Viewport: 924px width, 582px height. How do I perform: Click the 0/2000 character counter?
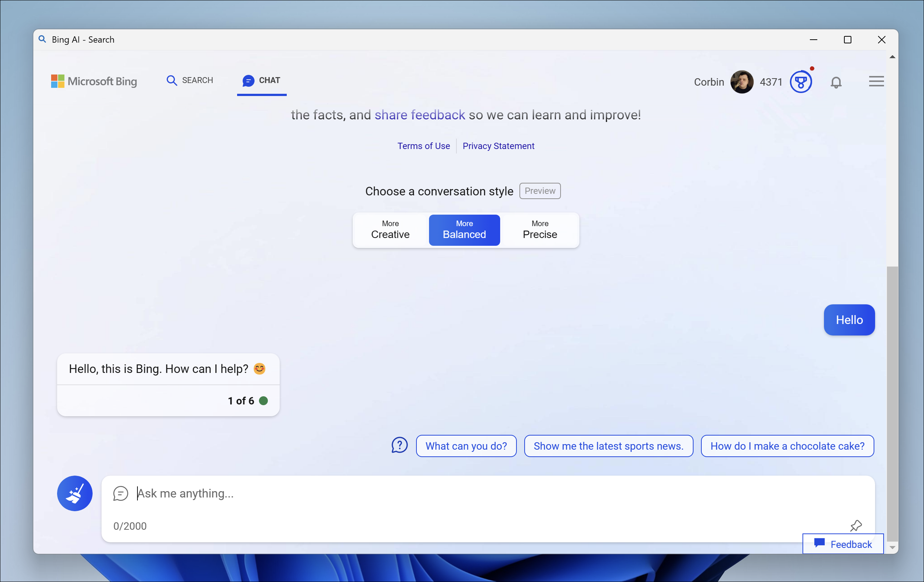coord(130,526)
